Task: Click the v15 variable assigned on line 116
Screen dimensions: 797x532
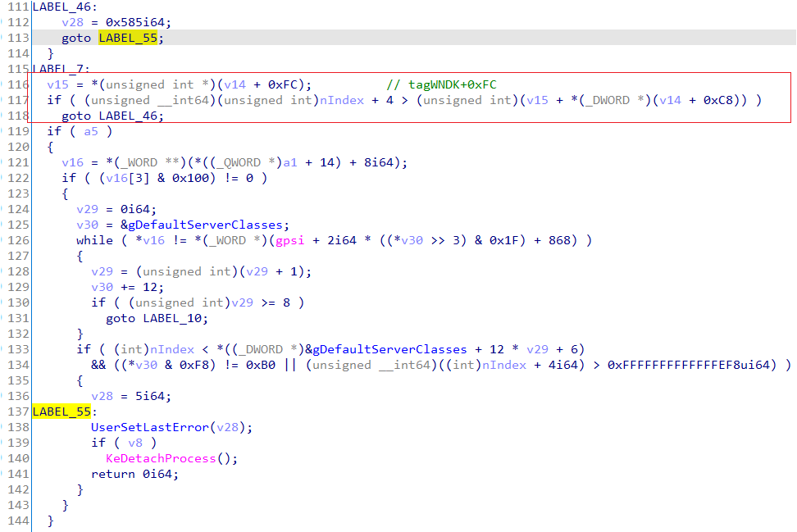Action: pyautogui.click(x=57, y=84)
